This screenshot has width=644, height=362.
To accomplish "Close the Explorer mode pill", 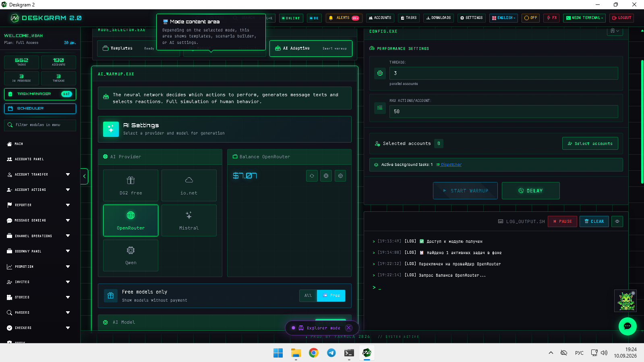I will coord(349,328).
